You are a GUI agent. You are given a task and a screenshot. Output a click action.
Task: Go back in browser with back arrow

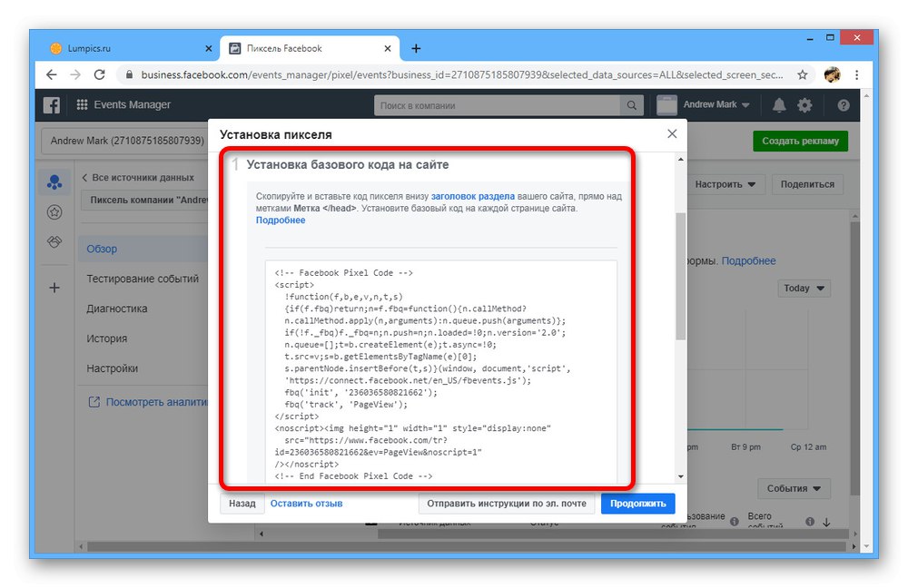[x=52, y=74]
